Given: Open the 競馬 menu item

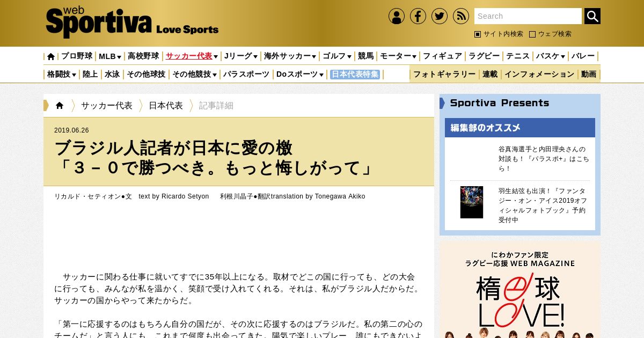Looking at the screenshot, I should point(365,56).
